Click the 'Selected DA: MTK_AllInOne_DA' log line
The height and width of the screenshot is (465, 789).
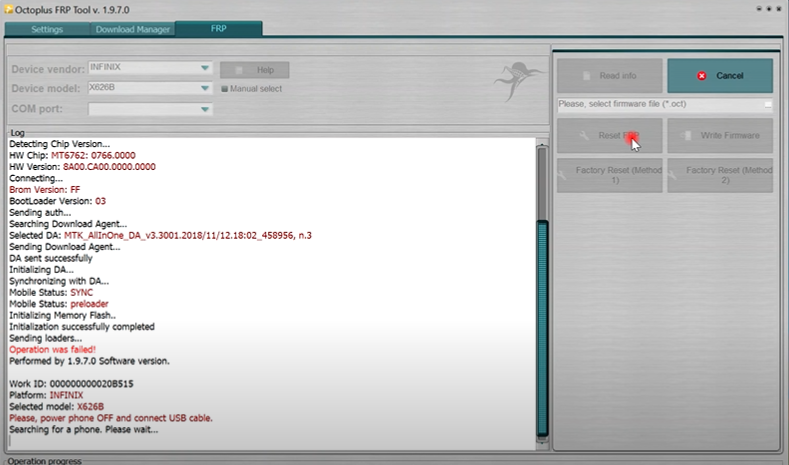161,236
